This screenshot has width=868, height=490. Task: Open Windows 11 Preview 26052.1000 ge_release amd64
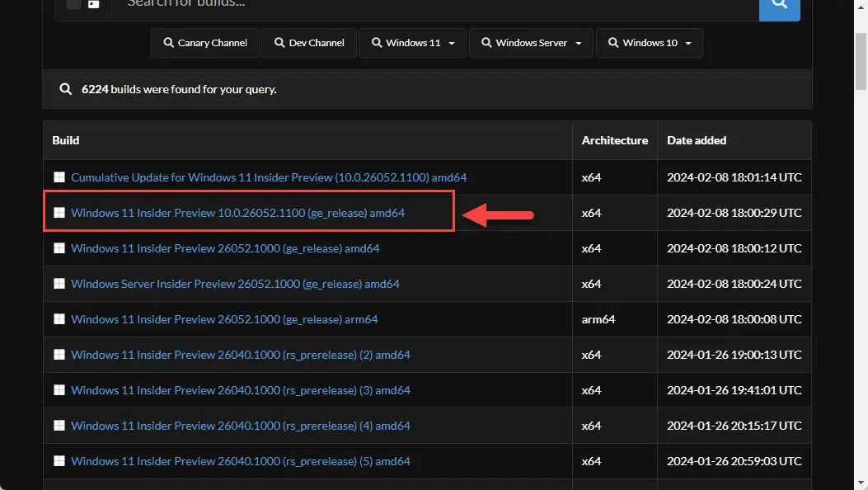225,248
